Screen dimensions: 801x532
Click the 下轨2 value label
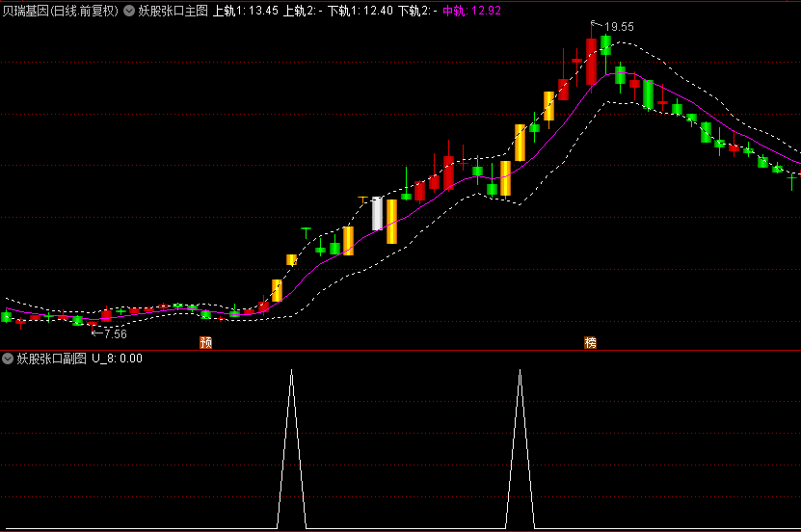pyautogui.click(x=417, y=11)
